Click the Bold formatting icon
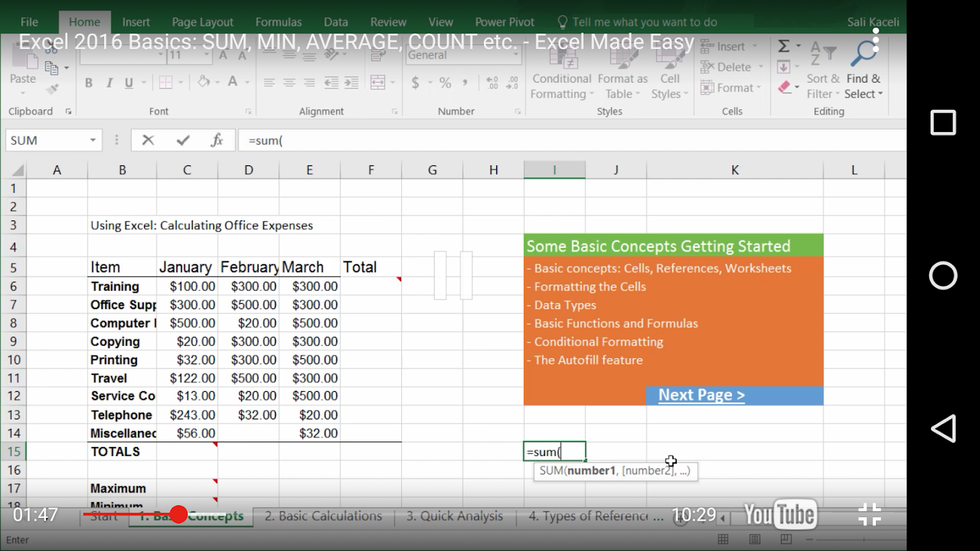Screen dimensions: 980x551 [89, 83]
